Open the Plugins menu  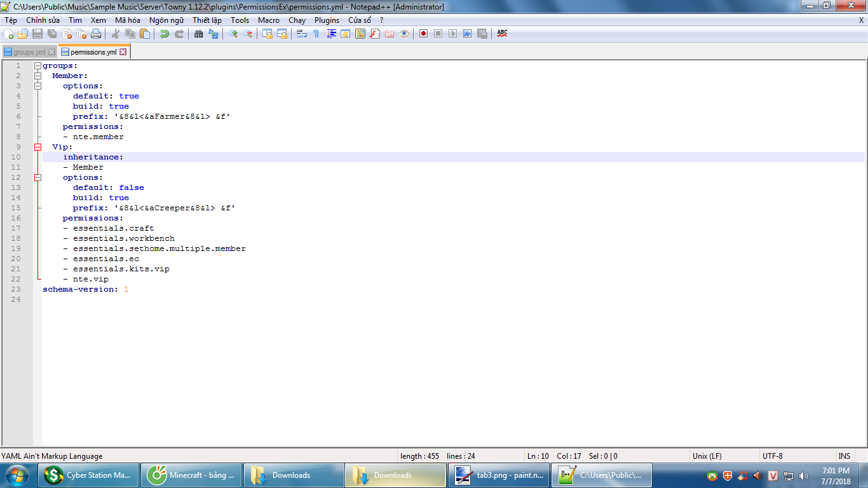pos(327,20)
